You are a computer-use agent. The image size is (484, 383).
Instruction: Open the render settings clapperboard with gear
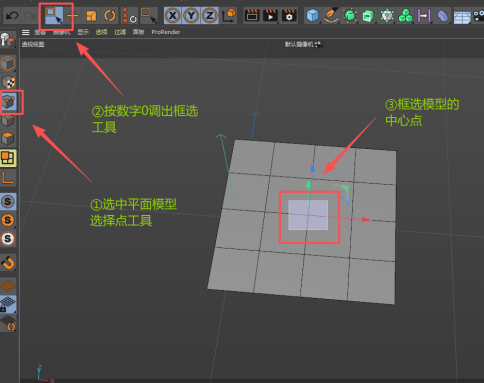pos(289,16)
